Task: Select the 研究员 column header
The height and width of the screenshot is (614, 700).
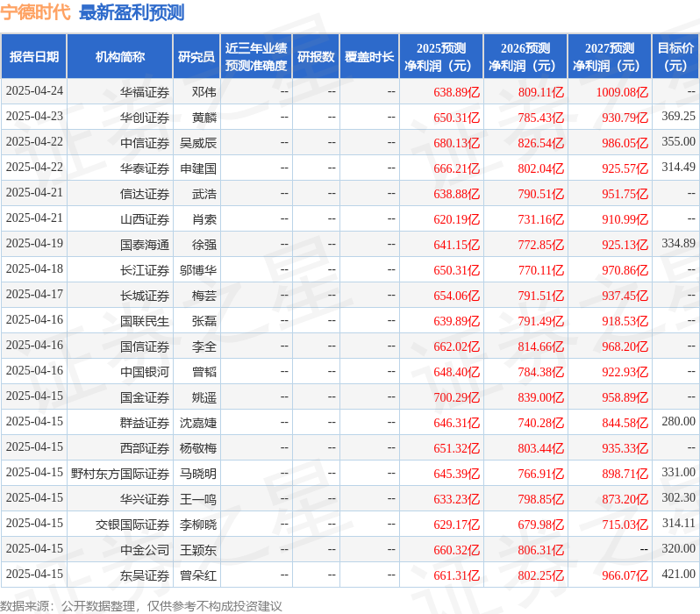Action: tap(196, 57)
